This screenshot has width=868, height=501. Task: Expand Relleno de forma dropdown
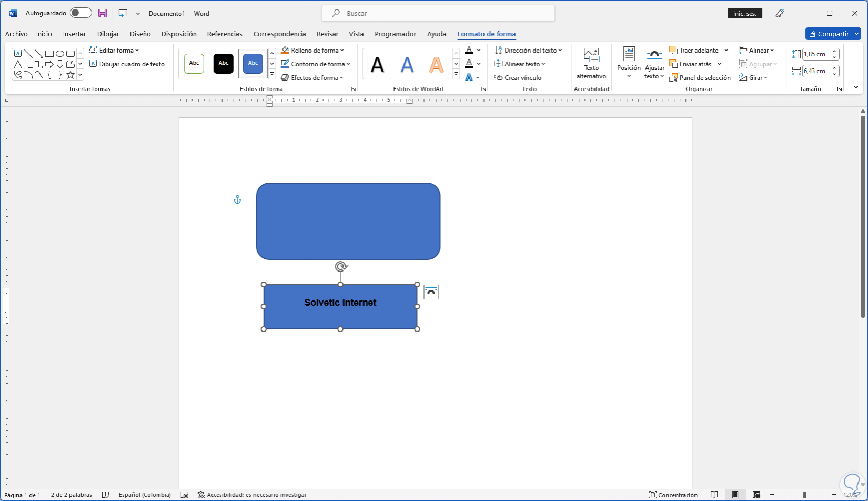click(x=342, y=51)
